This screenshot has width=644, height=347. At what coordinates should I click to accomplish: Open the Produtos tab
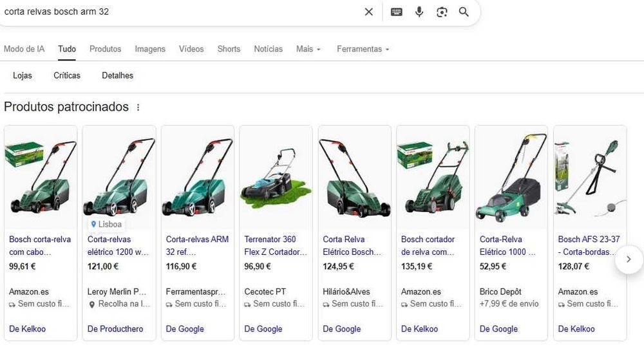pos(105,49)
